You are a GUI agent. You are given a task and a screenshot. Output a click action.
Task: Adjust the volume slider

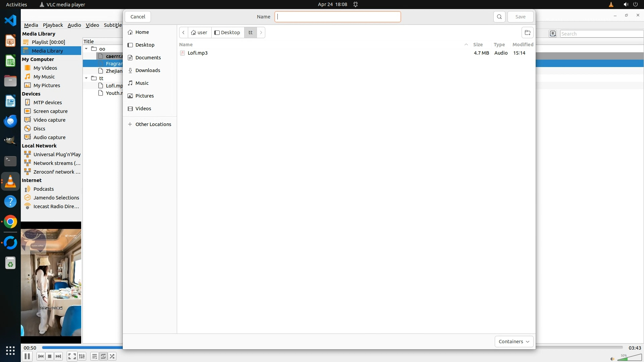[630, 358]
